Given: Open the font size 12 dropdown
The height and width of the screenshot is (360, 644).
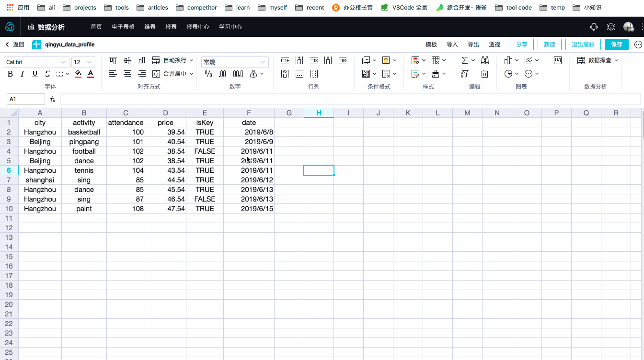Looking at the screenshot, I should coord(83,62).
